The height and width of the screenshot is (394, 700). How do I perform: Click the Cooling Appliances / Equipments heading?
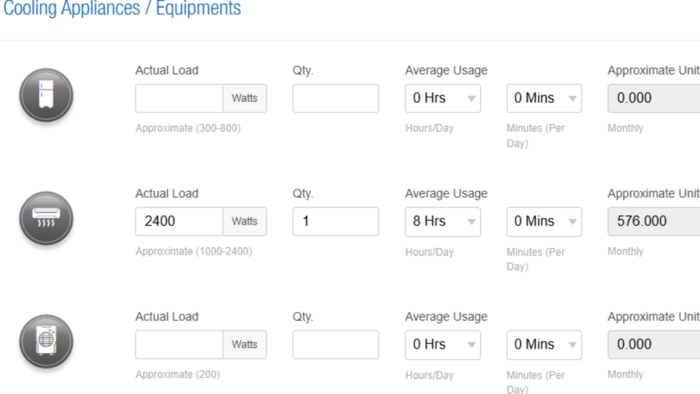pos(122,8)
